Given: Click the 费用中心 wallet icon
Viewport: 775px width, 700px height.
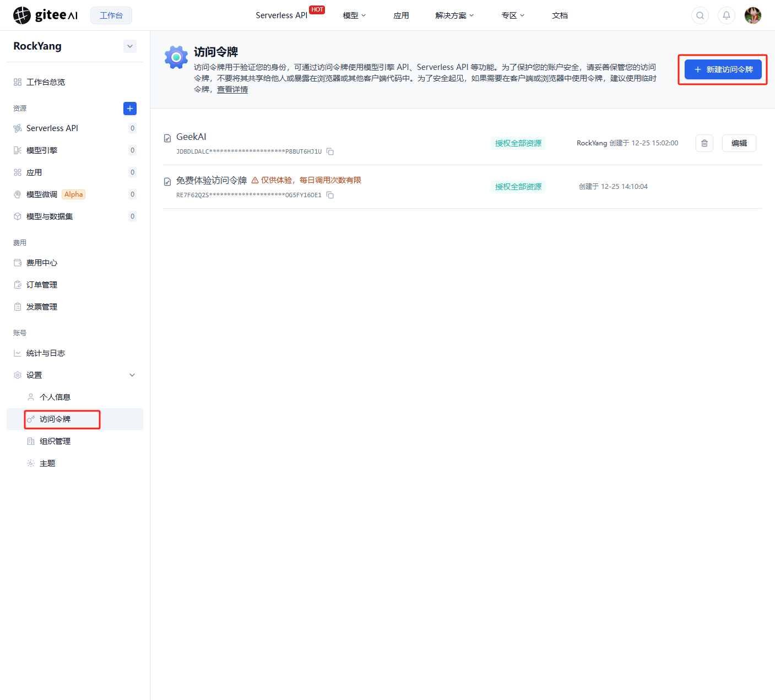Looking at the screenshot, I should (x=18, y=263).
